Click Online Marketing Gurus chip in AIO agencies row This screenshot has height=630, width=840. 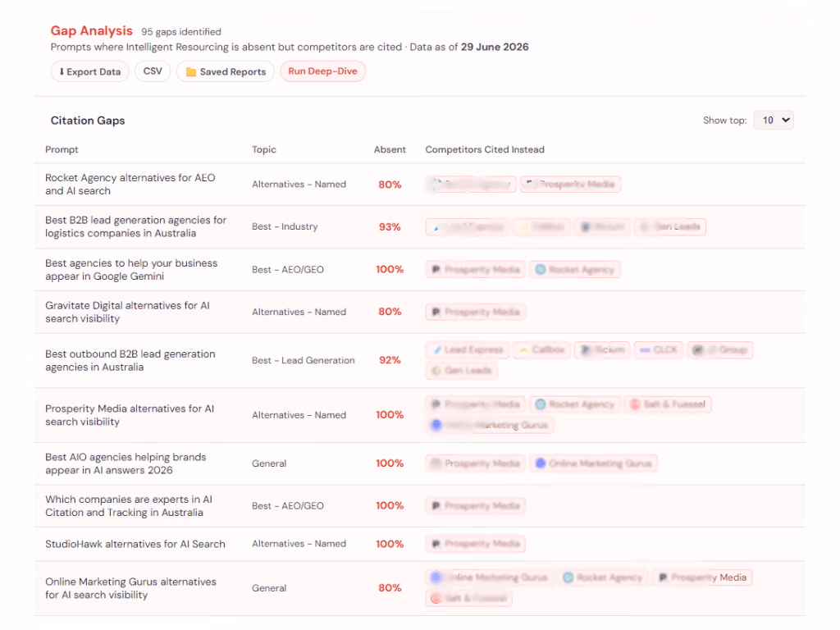coord(594,463)
